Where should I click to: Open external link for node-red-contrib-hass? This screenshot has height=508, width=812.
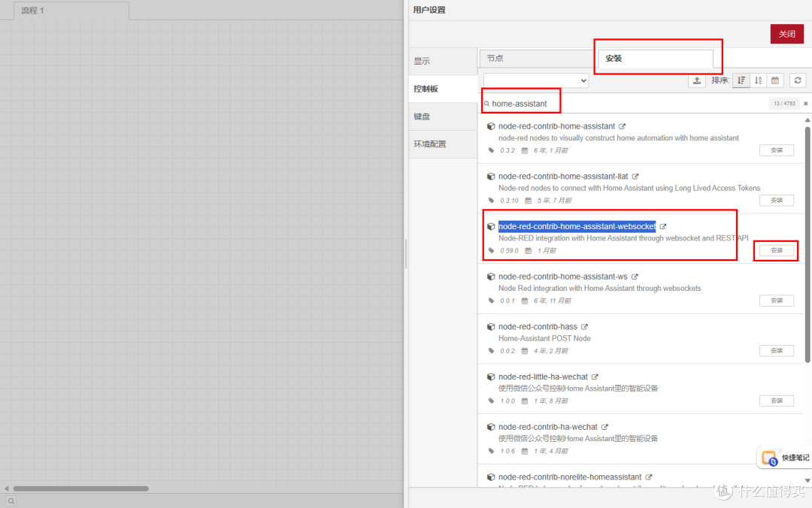tap(585, 327)
